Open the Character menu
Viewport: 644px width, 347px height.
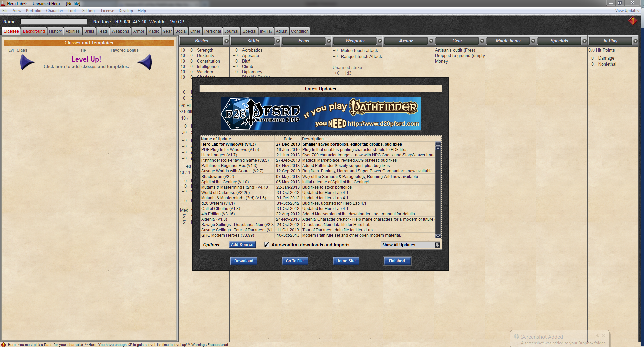click(x=54, y=11)
